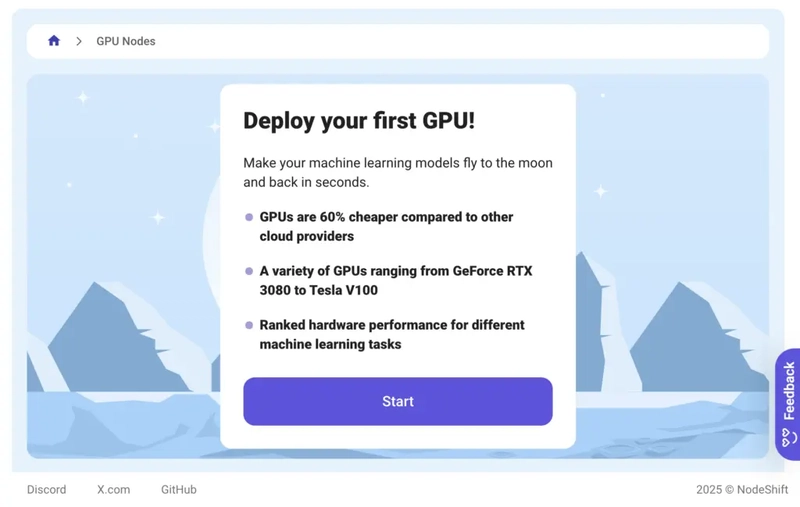Select the GeForce RTX 3080 feature text
The height and width of the screenshot is (507, 800).
tap(395, 281)
